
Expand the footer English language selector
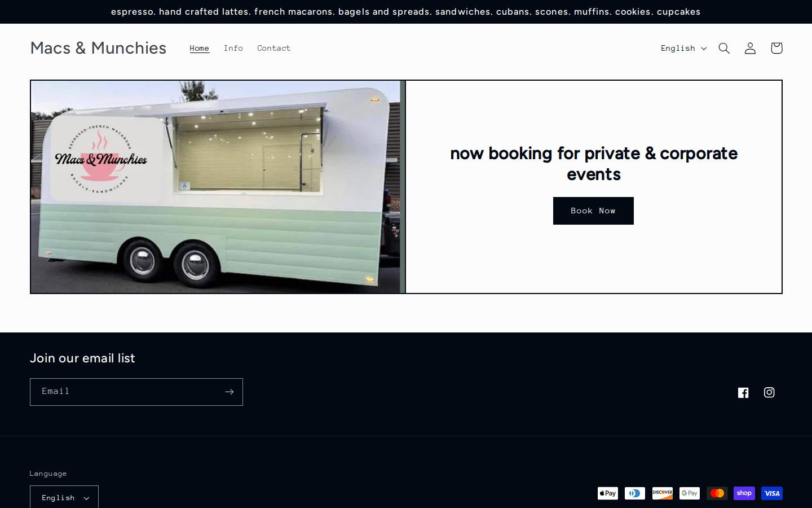(64, 497)
